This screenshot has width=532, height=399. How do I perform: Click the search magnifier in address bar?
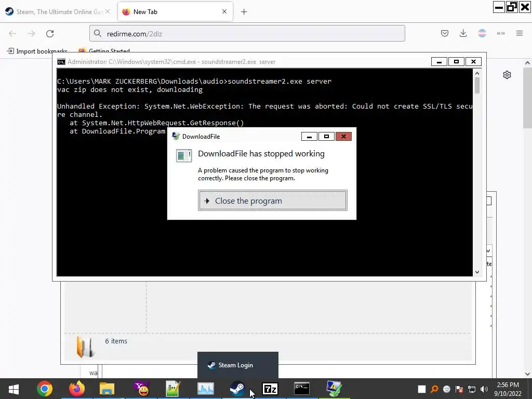pyautogui.click(x=98, y=33)
